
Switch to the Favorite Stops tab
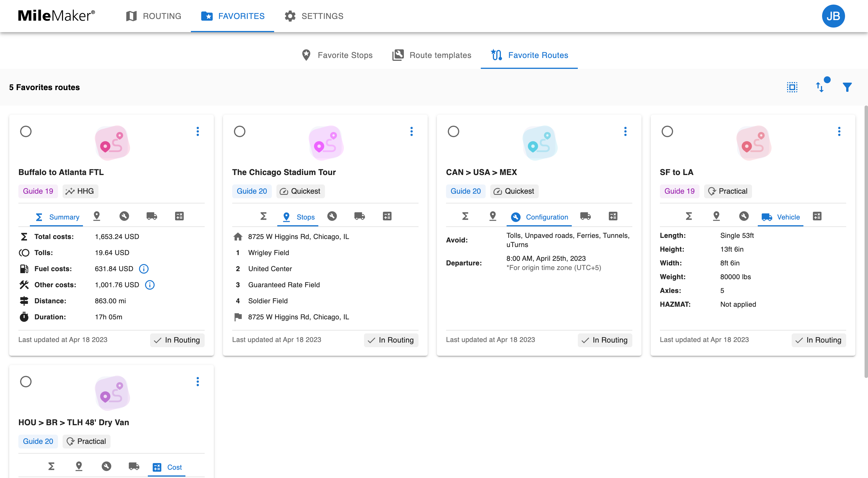click(x=337, y=55)
